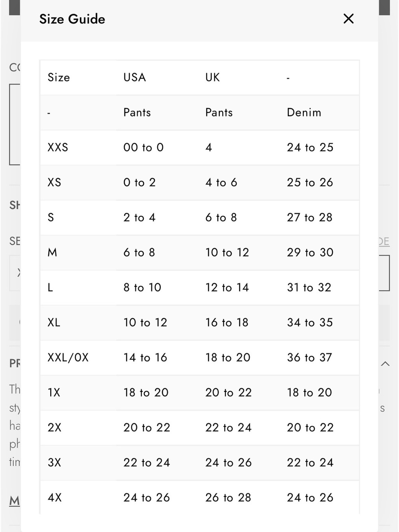Select the XXL/0X size row label
Screen dimensions: 399x532
(x=68, y=358)
